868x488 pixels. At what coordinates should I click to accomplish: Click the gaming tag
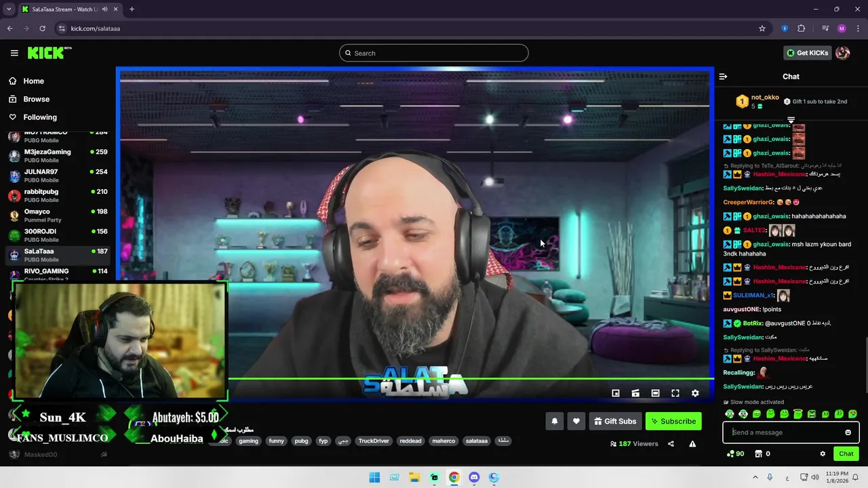[248, 441]
